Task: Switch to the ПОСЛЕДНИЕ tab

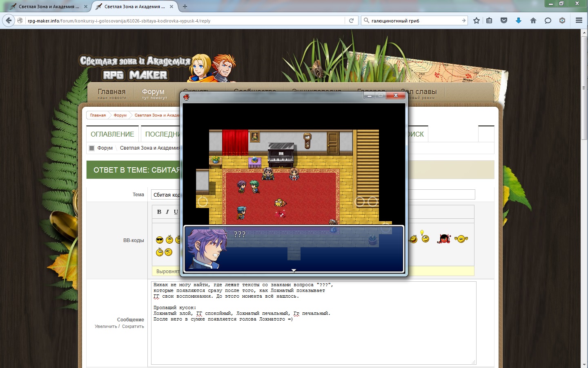Action: [162, 134]
